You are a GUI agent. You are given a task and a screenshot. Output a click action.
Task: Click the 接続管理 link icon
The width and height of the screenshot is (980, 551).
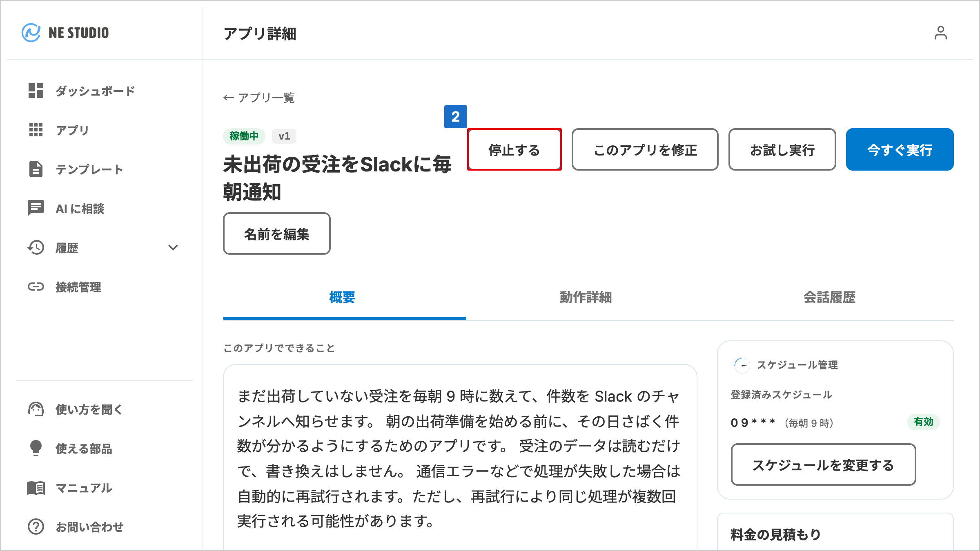[x=36, y=287]
